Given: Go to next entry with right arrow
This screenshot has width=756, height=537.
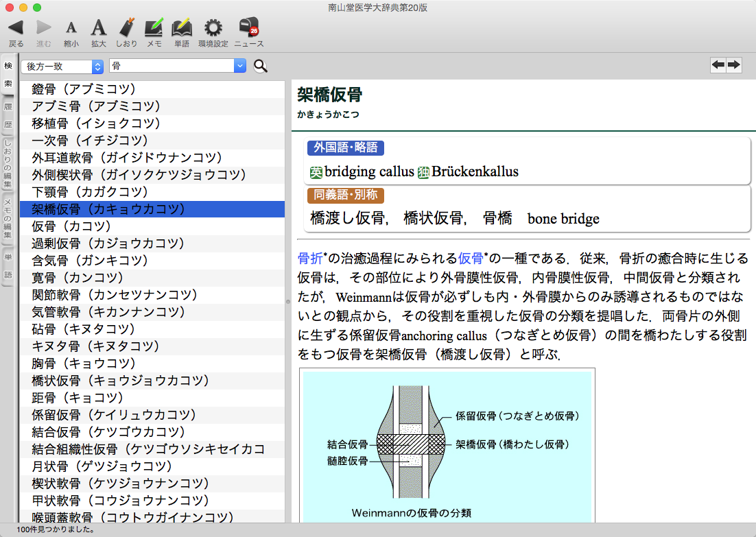Looking at the screenshot, I should [x=734, y=64].
